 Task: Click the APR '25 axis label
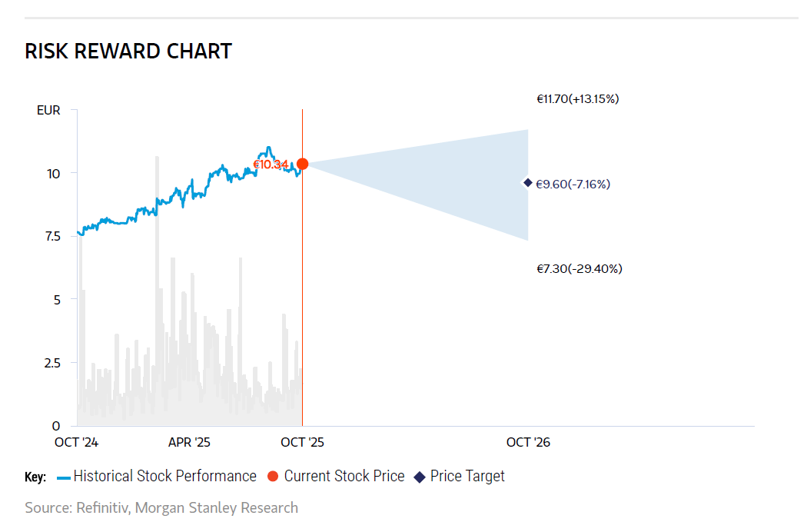[189, 443]
